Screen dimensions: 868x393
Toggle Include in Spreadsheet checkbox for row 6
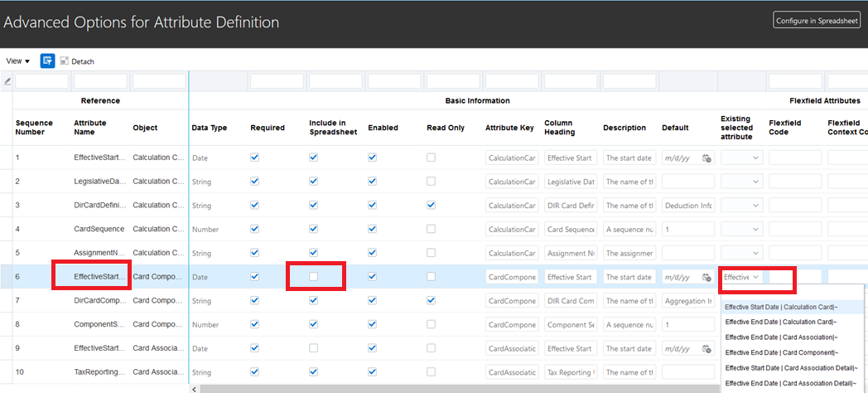[313, 277]
